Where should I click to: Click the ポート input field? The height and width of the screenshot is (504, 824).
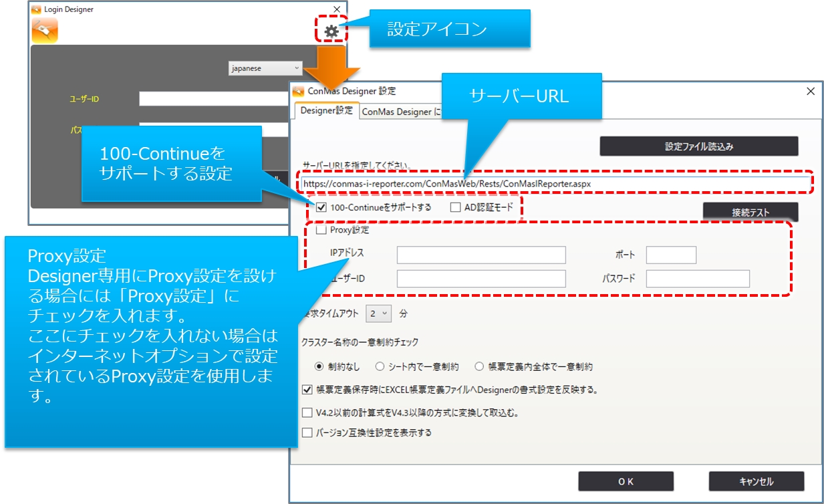[x=671, y=255]
